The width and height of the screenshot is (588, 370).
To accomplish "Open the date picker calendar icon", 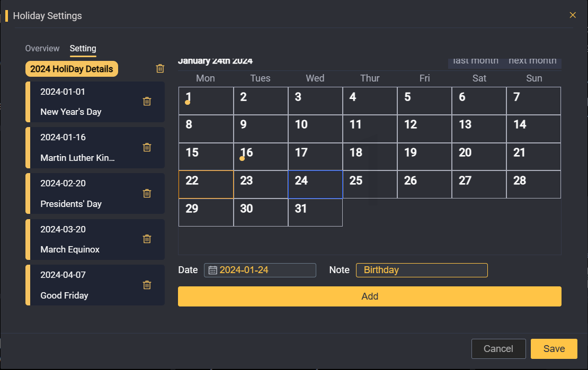I will click(x=212, y=270).
